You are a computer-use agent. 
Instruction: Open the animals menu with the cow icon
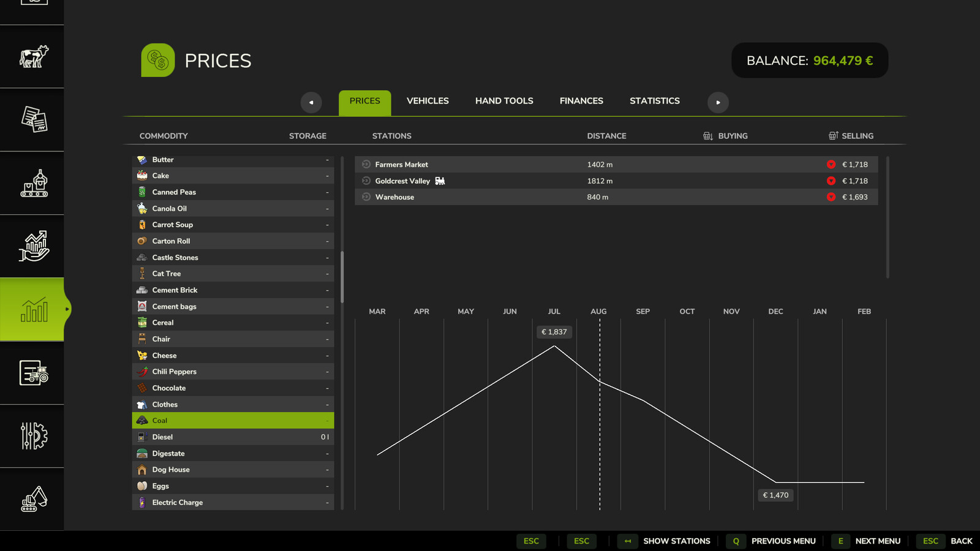pyautogui.click(x=33, y=56)
